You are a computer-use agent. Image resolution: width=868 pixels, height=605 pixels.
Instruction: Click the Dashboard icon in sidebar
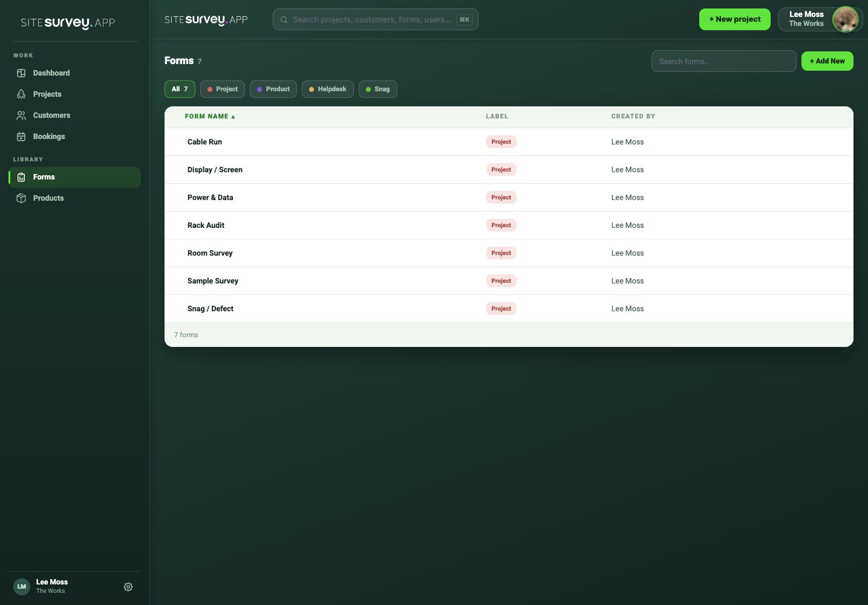(x=21, y=73)
